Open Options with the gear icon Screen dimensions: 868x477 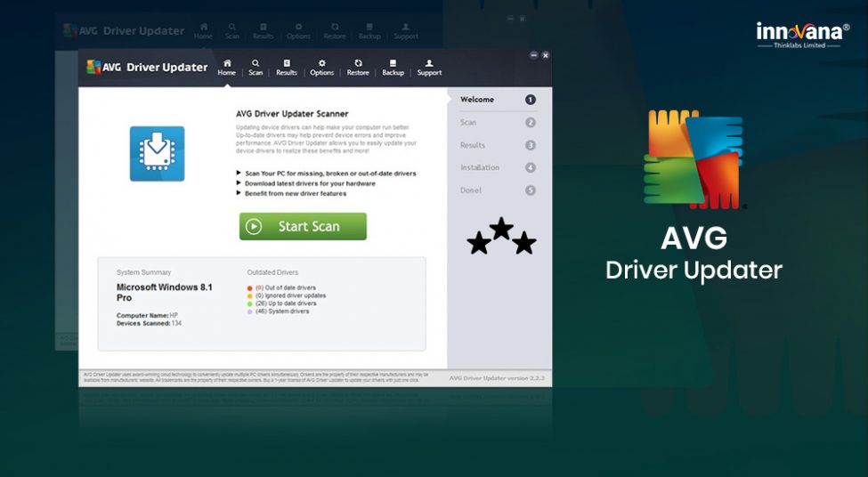[321, 68]
